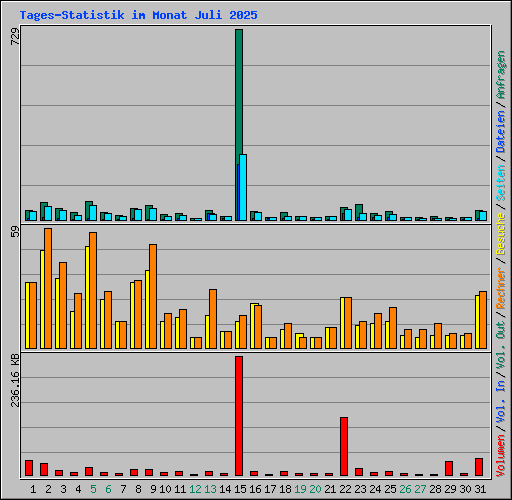Click the cyan Seiten bar for day 5
The height and width of the screenshot is (500, 512).
(x=93, y=213)
